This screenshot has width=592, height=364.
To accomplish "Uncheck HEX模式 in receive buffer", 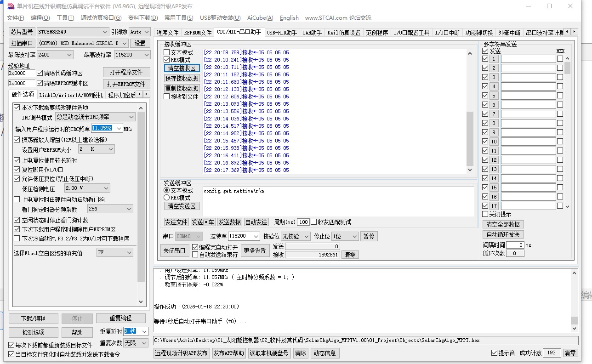I will (x=167, y=60).
